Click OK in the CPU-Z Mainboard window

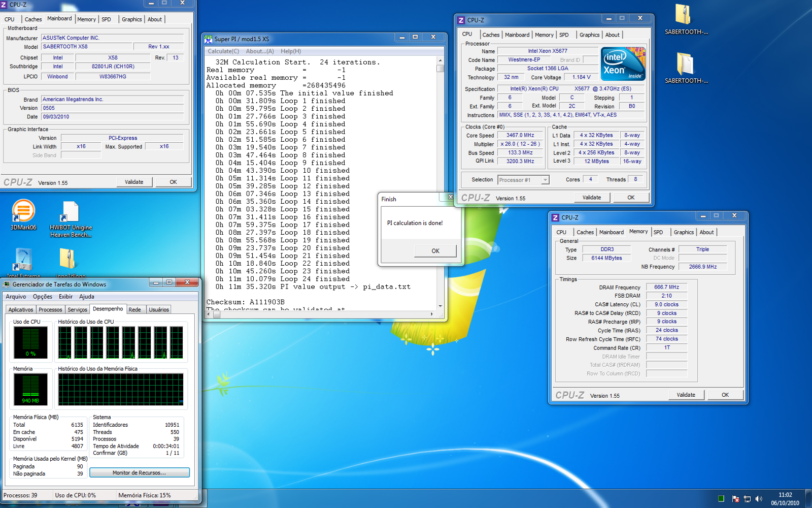(x=173, y=182)
